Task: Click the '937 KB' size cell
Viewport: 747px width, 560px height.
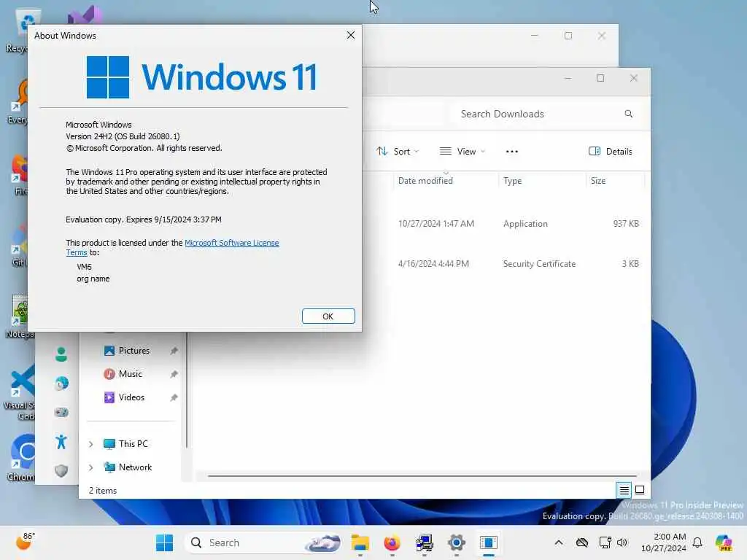Action: 625,224
